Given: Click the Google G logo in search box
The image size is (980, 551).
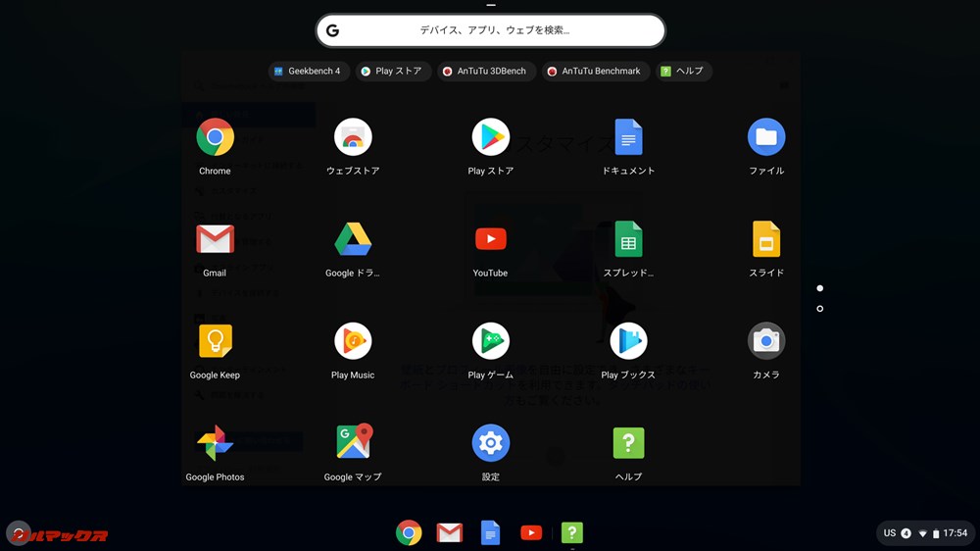Looking at the screenshot, I should [x=332, y=30].
